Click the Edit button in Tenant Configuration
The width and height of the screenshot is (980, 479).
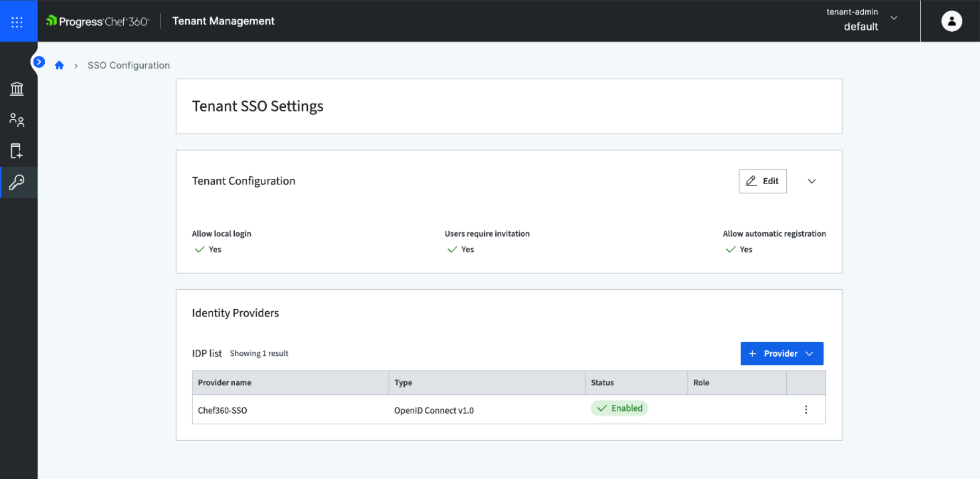[763, 181]
